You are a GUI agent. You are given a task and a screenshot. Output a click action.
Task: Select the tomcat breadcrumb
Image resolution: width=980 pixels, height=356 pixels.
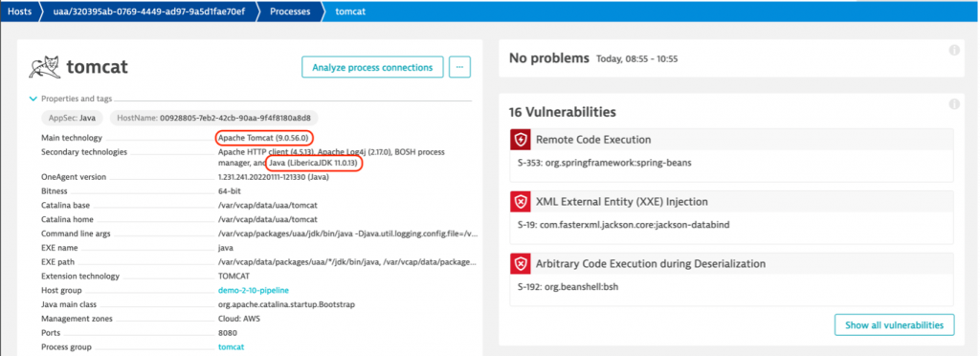point(350,11)
